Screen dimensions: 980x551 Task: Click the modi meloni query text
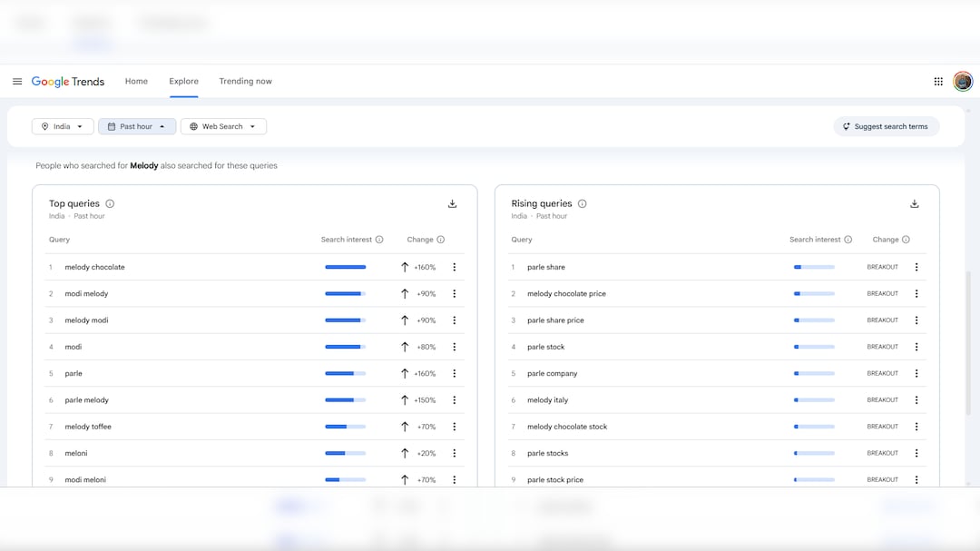pos(85,479)
